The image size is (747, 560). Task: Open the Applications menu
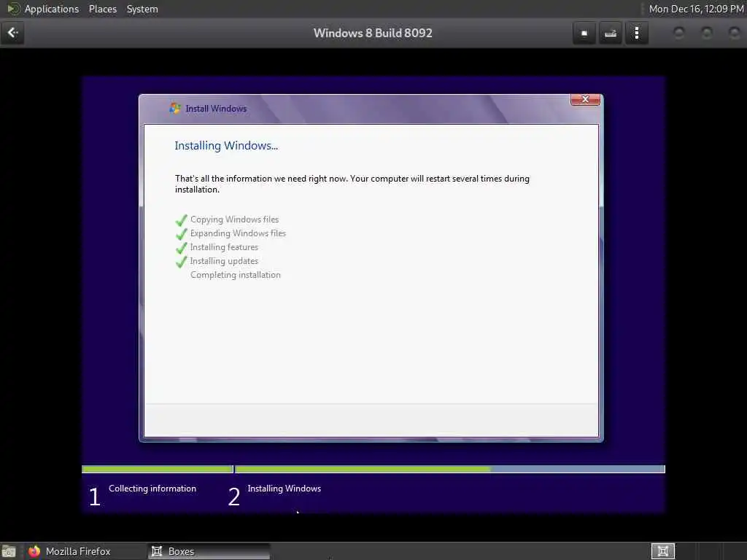pyautogui.click(x=52, y=9)
